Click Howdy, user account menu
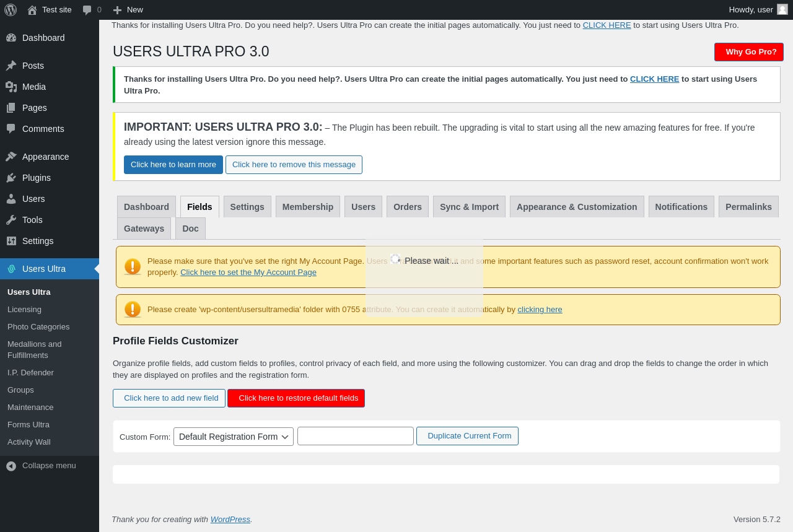 (x=758, y=10)
